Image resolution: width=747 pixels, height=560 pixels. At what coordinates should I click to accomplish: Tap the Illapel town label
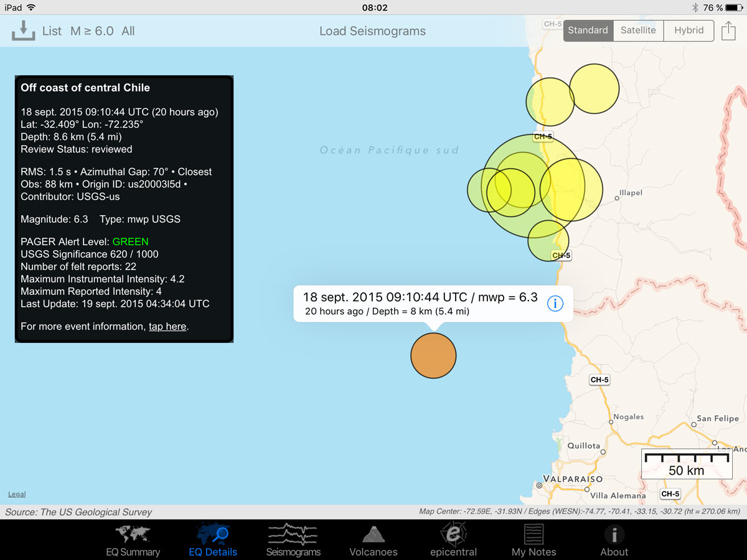coord(631,193)
